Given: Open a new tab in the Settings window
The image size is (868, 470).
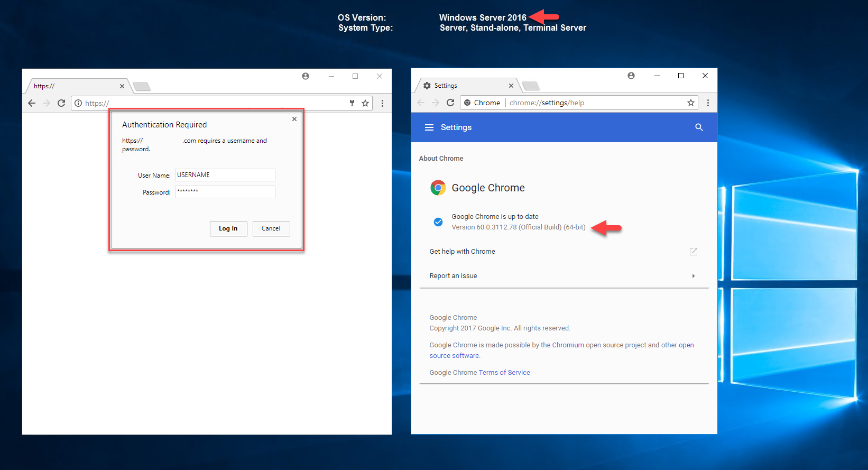Looking at the screenshot, I should point(530,86).
